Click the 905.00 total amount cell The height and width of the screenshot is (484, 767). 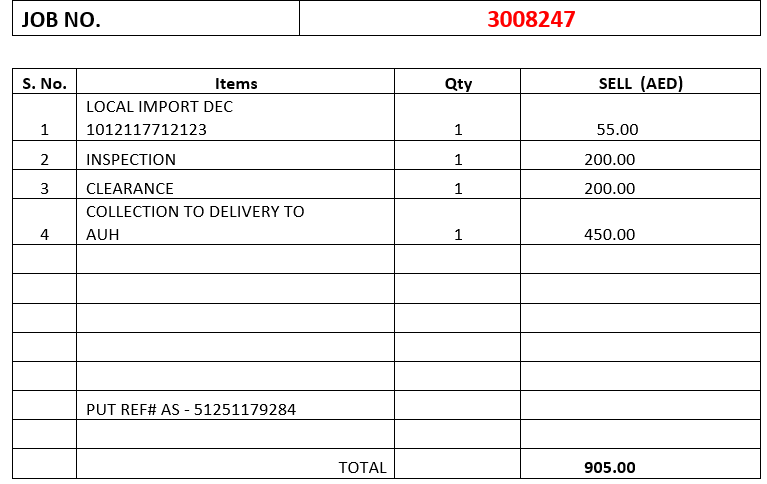[x=640, y=467]
